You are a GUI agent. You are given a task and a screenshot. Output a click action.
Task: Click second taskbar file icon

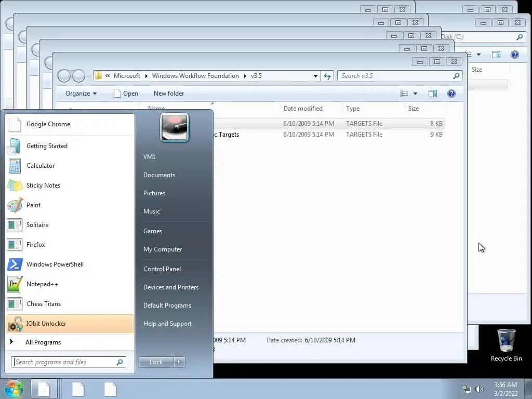pos(78,389)
